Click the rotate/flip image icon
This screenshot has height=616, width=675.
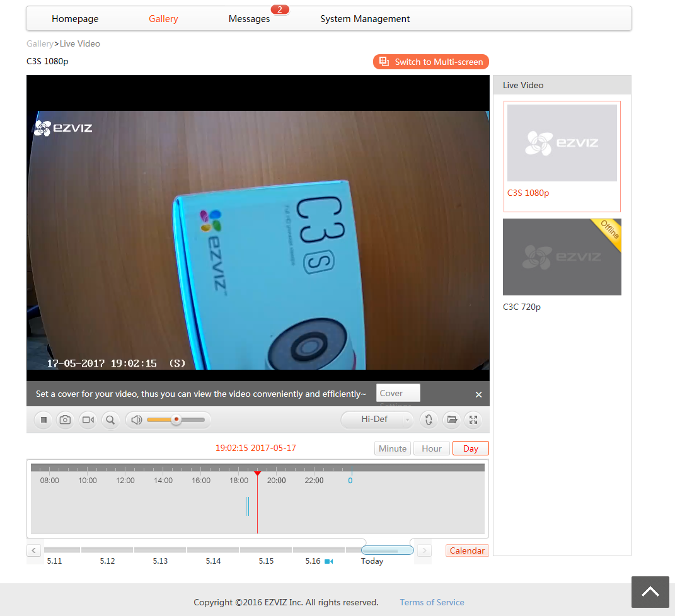pyautogui.click(x=429, y=420)
